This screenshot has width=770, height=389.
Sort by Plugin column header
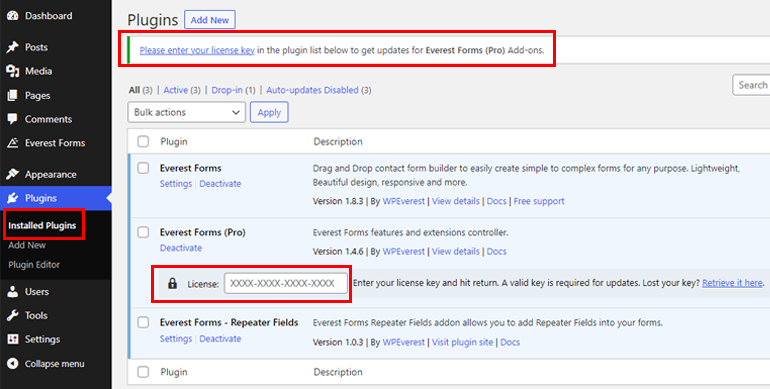(174, 141)
